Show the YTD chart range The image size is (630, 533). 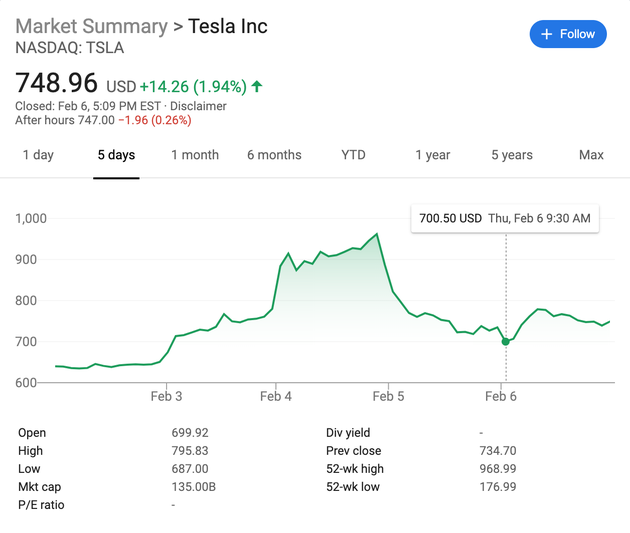tap(353, 155)
